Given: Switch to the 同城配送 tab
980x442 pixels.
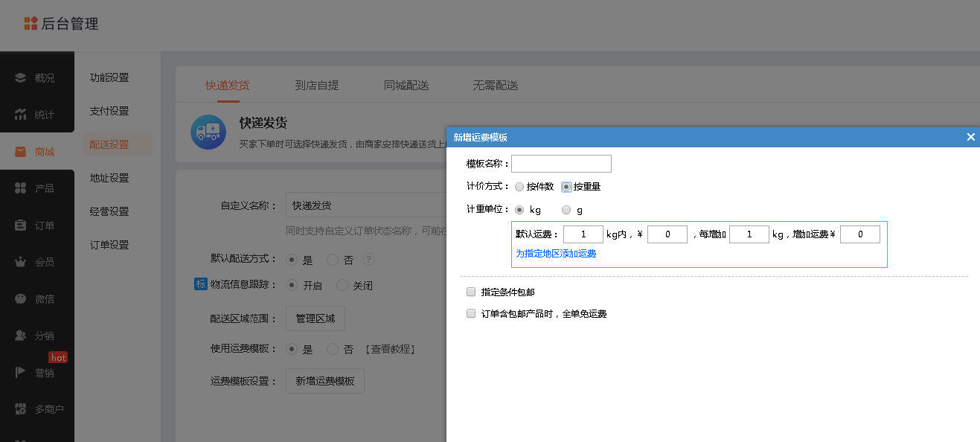Looking at the screenshot, I should click(406, 86).
